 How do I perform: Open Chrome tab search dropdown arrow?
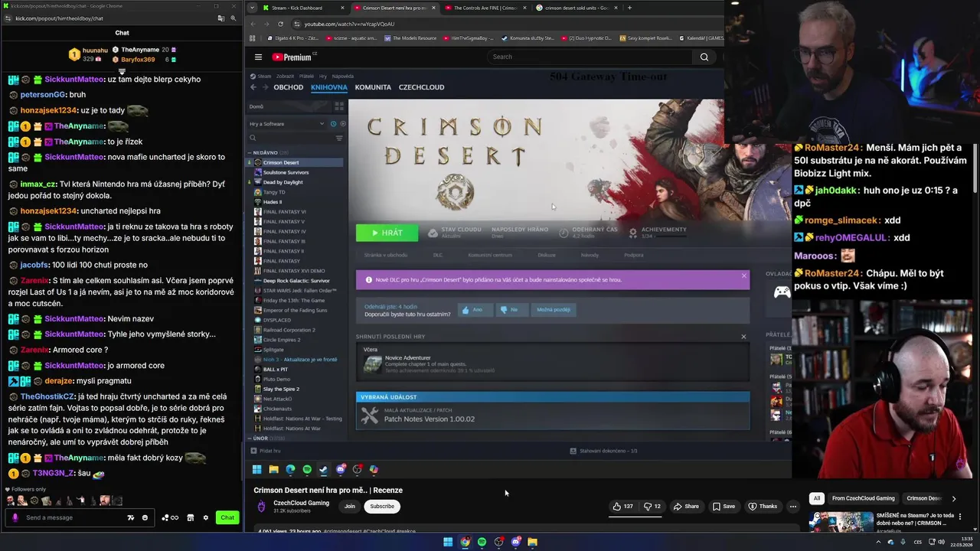(x=252, y=8)
